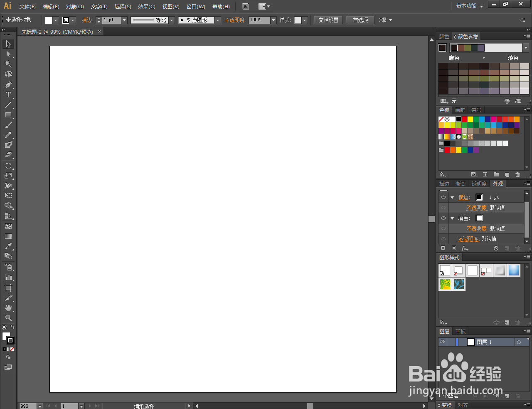This screenshot has width=532, height=409.
Task: Collapse the 描边 appearance entry
Action: coord(452,198)
